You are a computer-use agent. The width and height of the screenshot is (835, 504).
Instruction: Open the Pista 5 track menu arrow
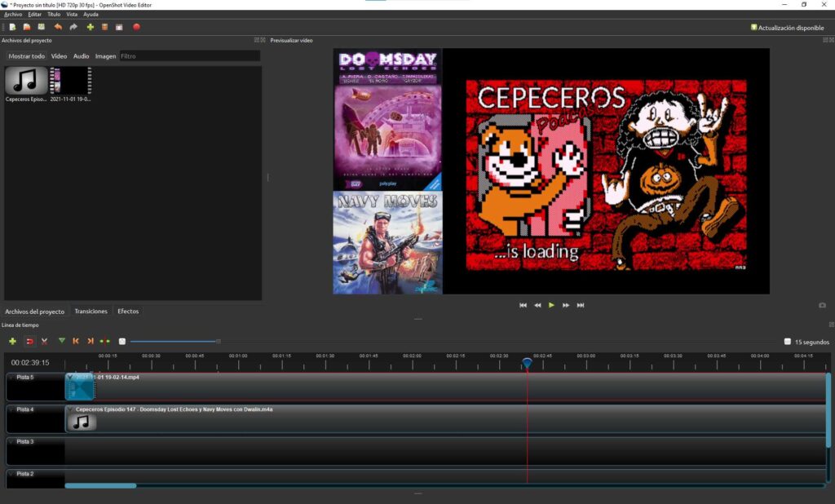tap(11, 378)
